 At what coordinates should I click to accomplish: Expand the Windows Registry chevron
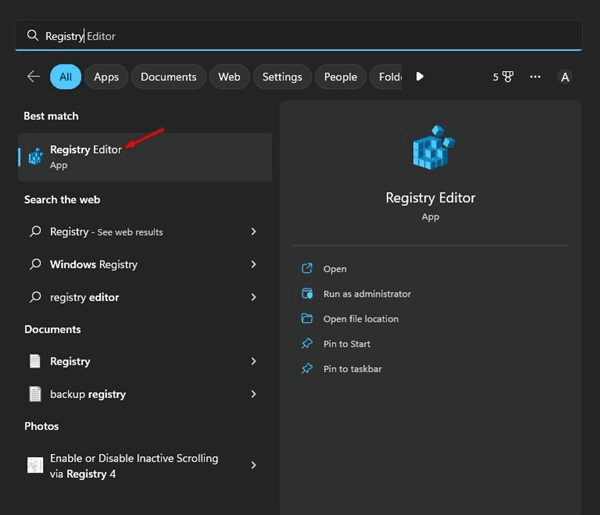tap(253, 264)
